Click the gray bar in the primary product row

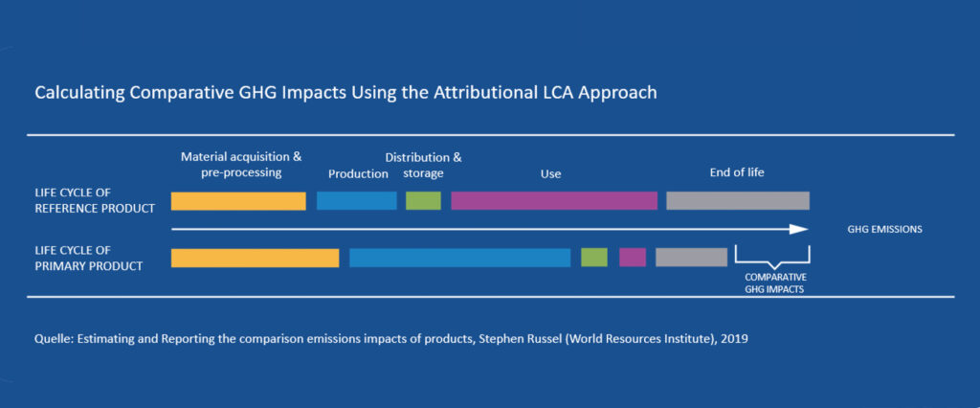[691, 258]
